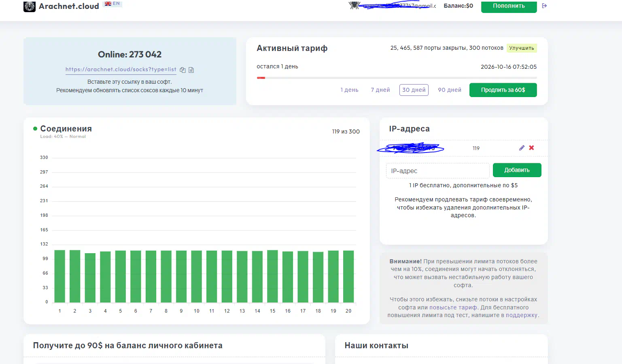Click the logout arrow icon
Screen dimensions: 622x364
pos(544,6)
